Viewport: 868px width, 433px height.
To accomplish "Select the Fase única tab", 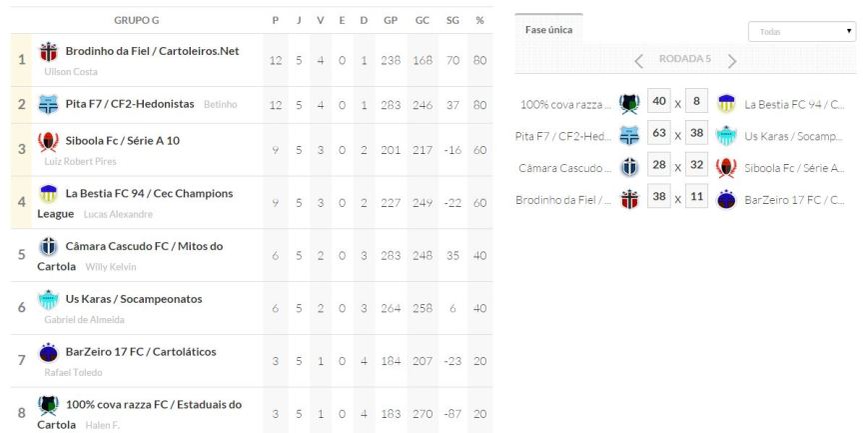I will [548, 30].
